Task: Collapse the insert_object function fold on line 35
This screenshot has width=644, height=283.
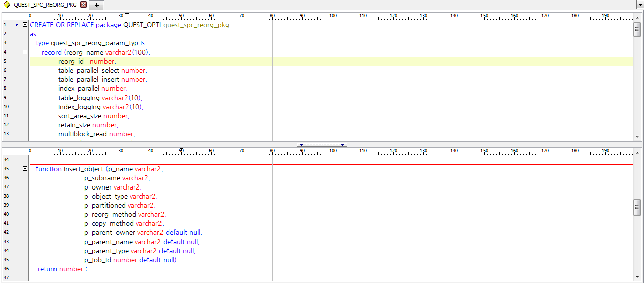Action: [25, 169]
